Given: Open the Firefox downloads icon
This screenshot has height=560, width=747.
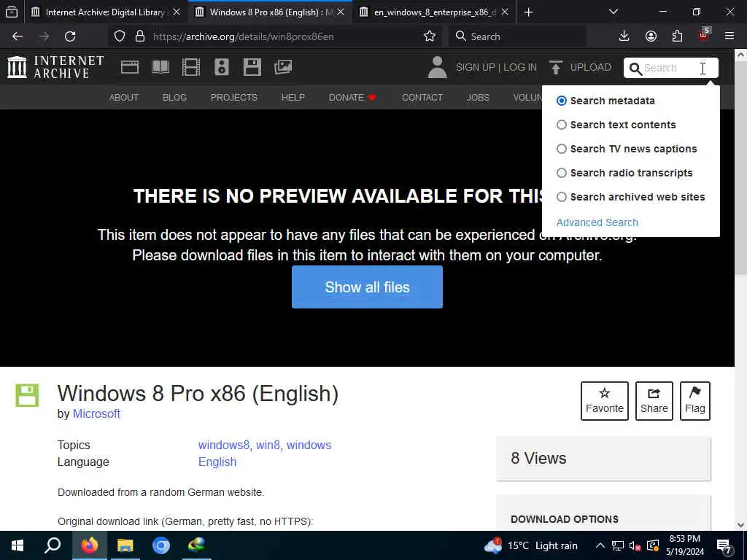Looking at the screenshot, I should click(624, 36).
